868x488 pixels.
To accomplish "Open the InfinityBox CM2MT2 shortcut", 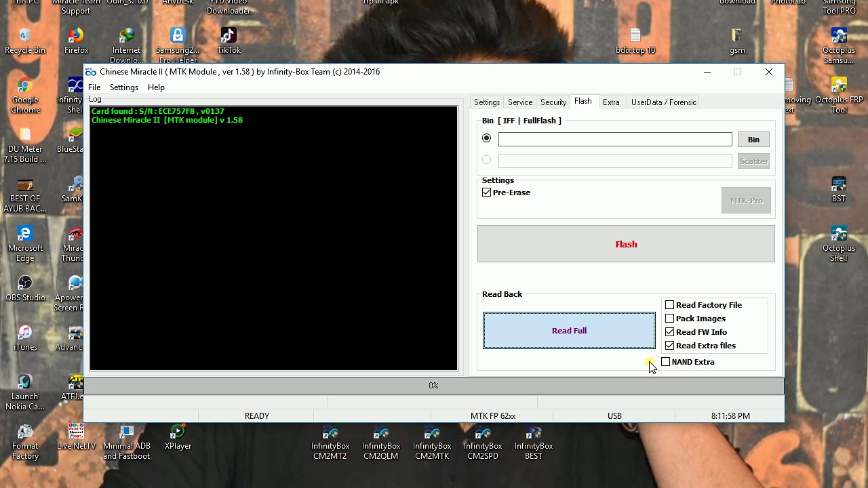I will coord(330,442).
